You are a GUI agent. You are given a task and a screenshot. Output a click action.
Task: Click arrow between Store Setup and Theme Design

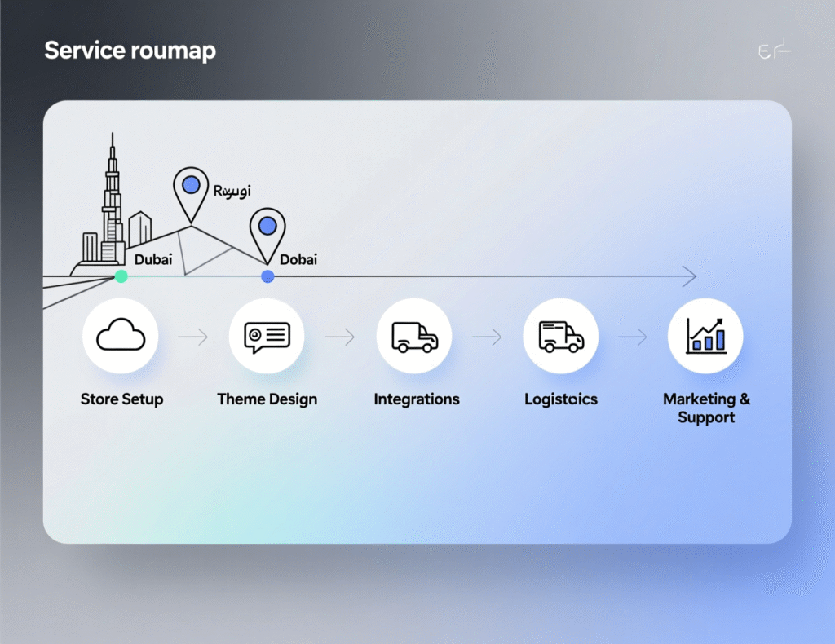[x=193, y=337]
